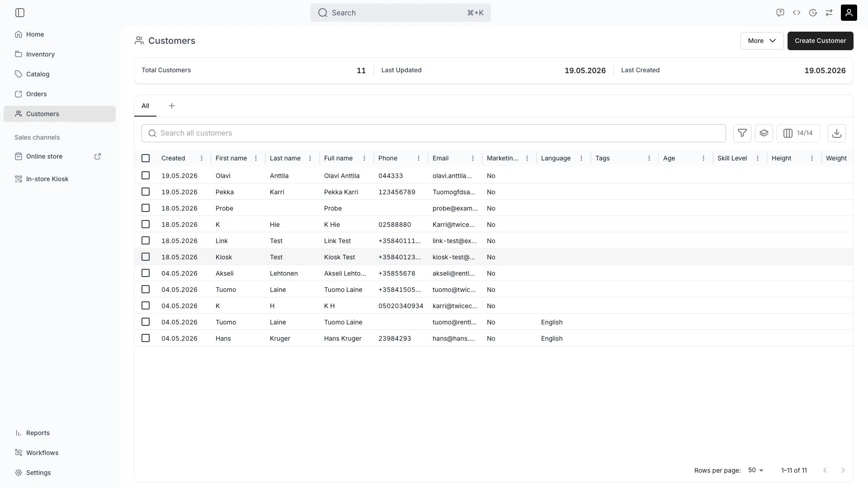Click Akseli first name cell
This screenshot has height=488, width=868.
click(x=225, y=273)
